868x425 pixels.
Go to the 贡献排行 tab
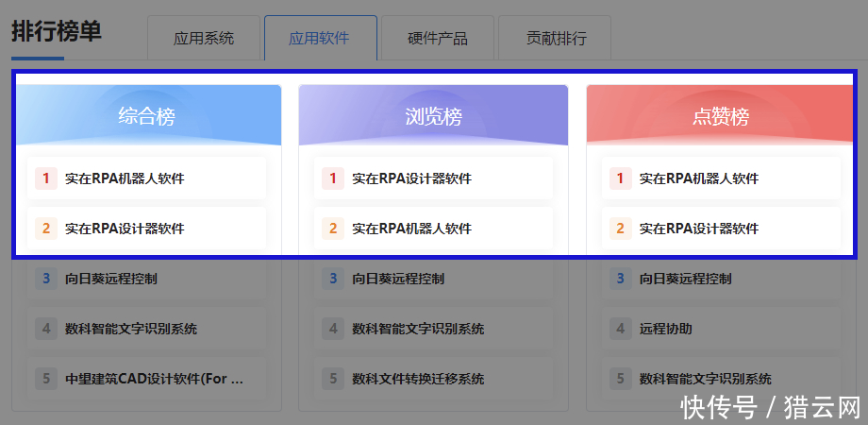tap(555, 39)
